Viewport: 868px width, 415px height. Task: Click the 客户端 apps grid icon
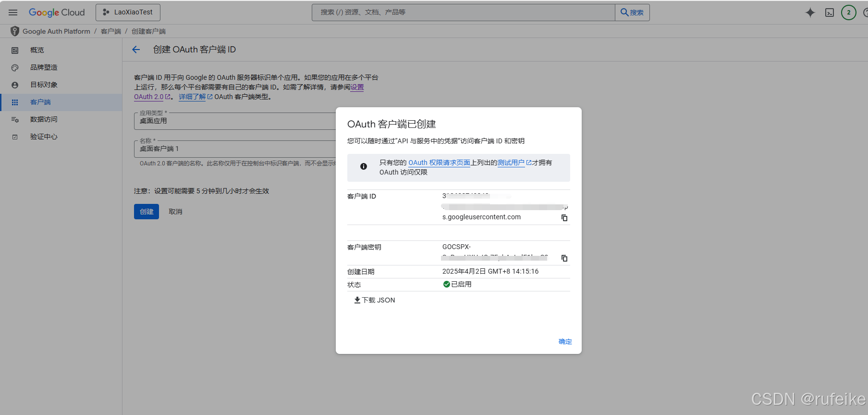pyautogui.click(x=15, y=102)
